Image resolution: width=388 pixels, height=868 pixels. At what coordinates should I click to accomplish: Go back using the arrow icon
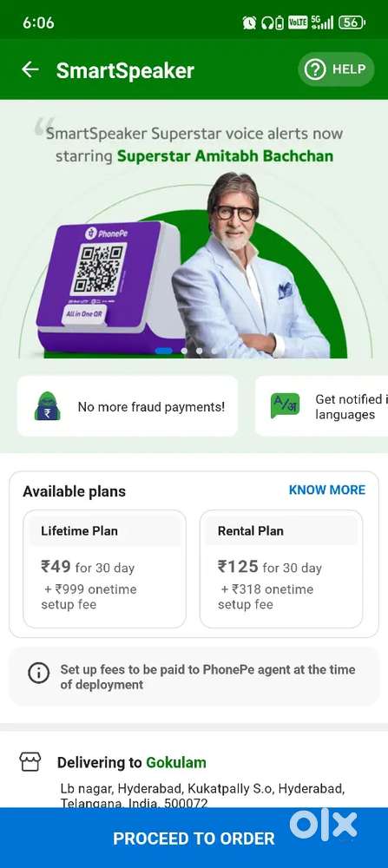point(30,69)
